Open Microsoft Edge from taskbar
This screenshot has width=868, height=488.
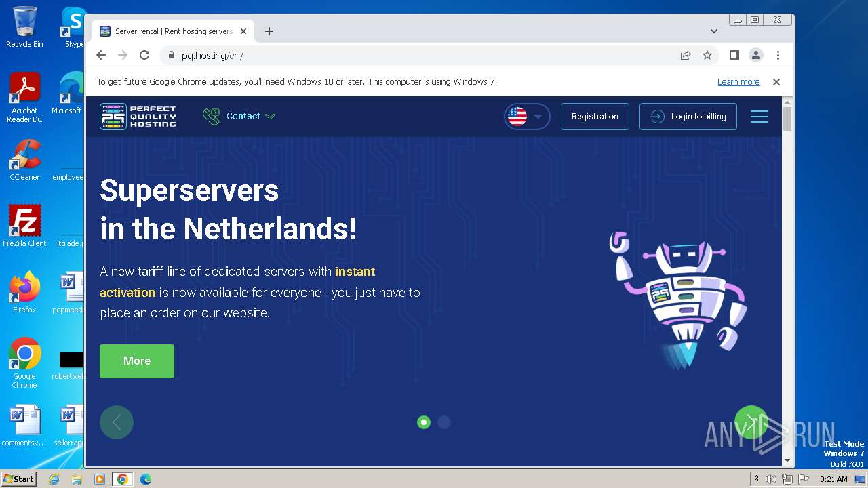pyautogui.click(x=146, y=479)
